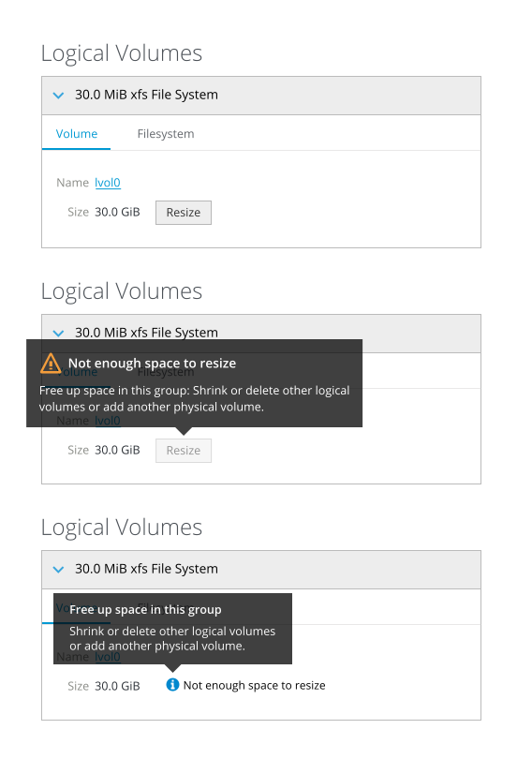Click the tooltip text Shrink or delete other logical volumes
Screen dimensions: 532x759
(172, 632)
